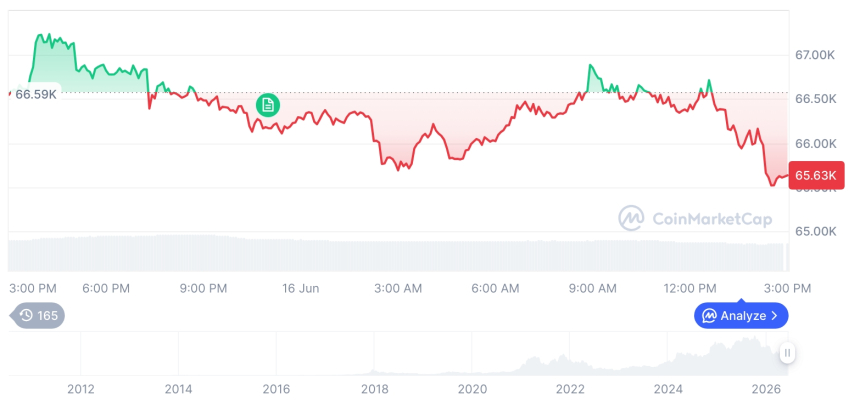Click the CoinMarketCap watermark text
This screenshot has height=401, width=860.
point(712,219)
